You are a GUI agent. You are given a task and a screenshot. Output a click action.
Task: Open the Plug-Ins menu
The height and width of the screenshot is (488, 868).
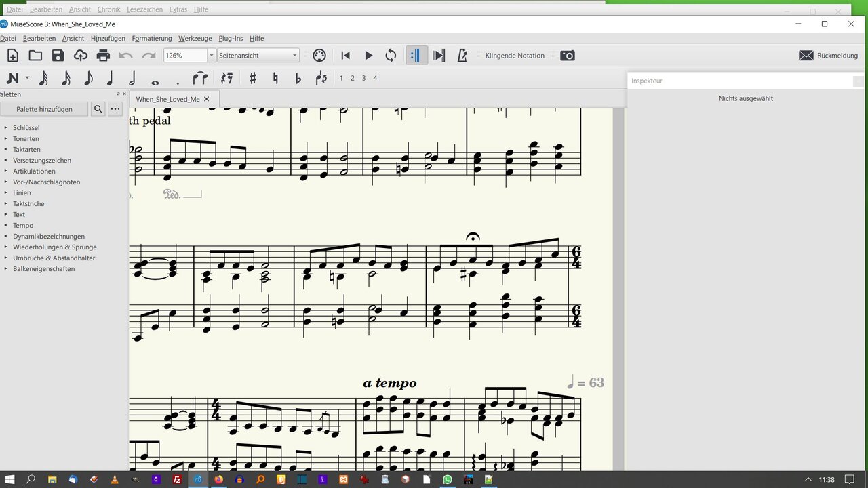(x=231, y=39)
